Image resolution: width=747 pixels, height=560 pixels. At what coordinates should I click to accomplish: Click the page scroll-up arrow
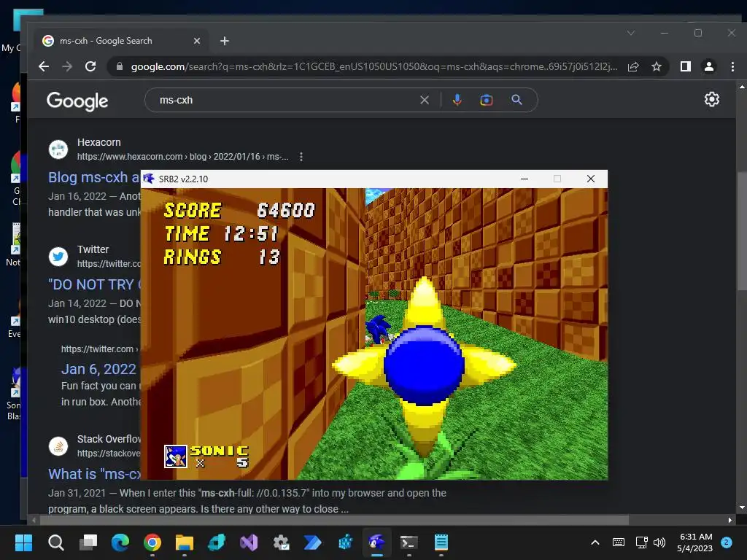(x=742, y=87)
